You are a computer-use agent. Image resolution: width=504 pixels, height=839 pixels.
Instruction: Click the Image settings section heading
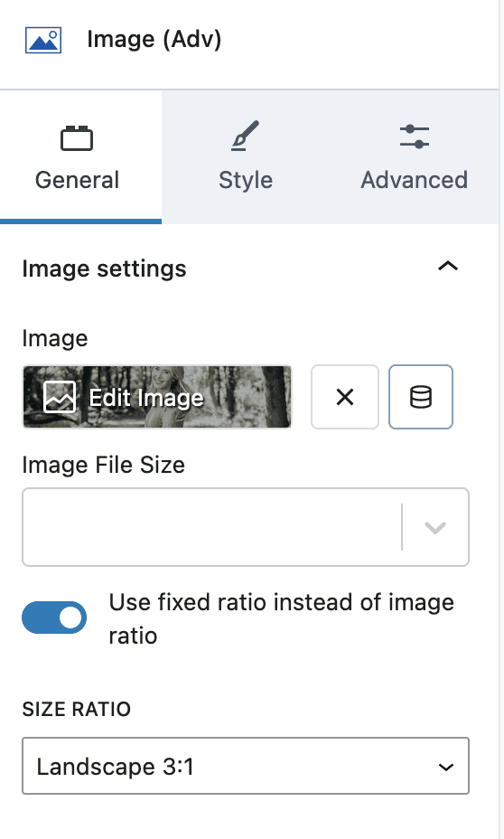[x=104, y=269]
